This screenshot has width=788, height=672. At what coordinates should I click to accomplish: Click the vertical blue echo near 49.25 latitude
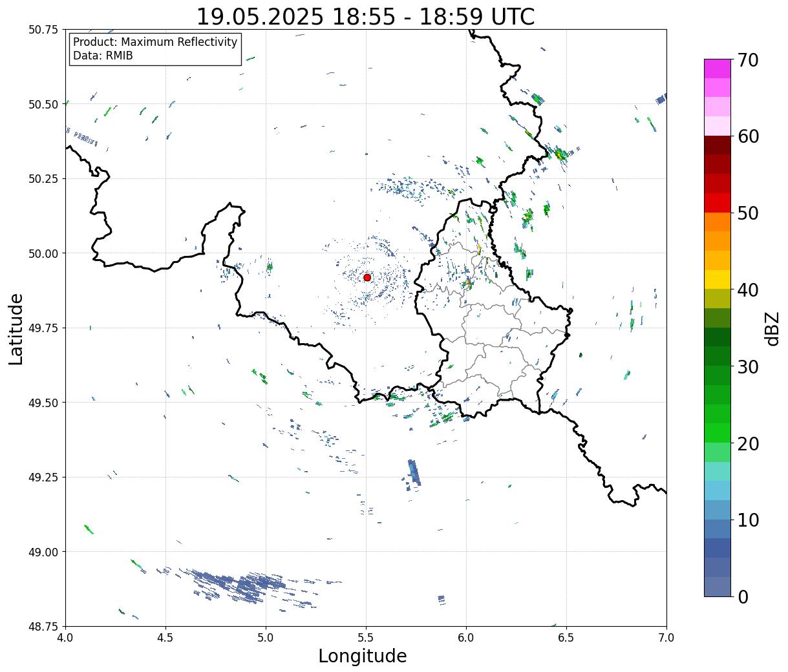414,473
